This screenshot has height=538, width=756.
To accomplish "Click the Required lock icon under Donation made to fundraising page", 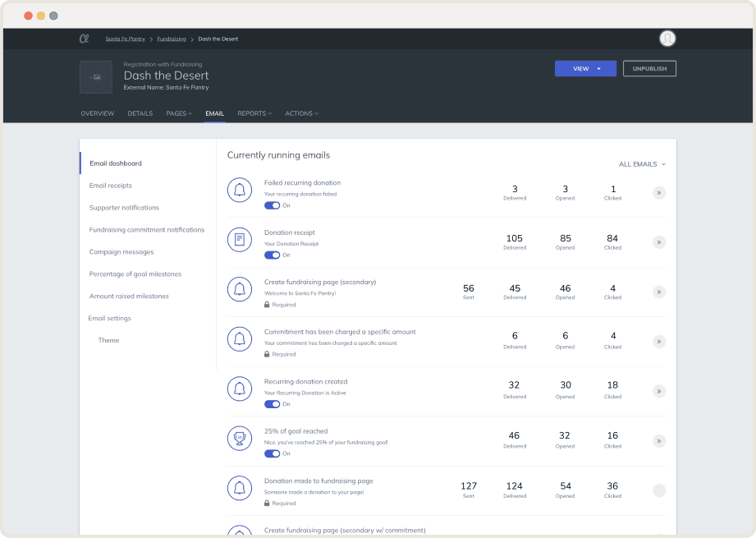I will (267, 504).
